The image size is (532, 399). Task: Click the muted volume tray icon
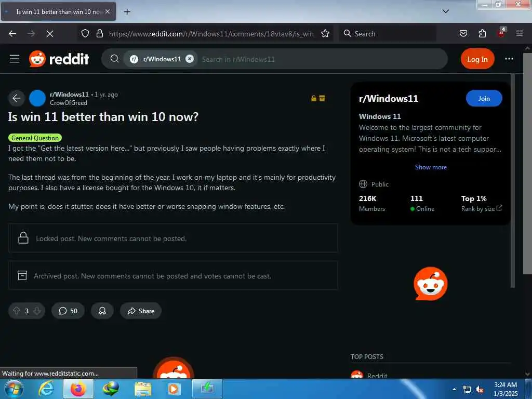click(480, 390)
